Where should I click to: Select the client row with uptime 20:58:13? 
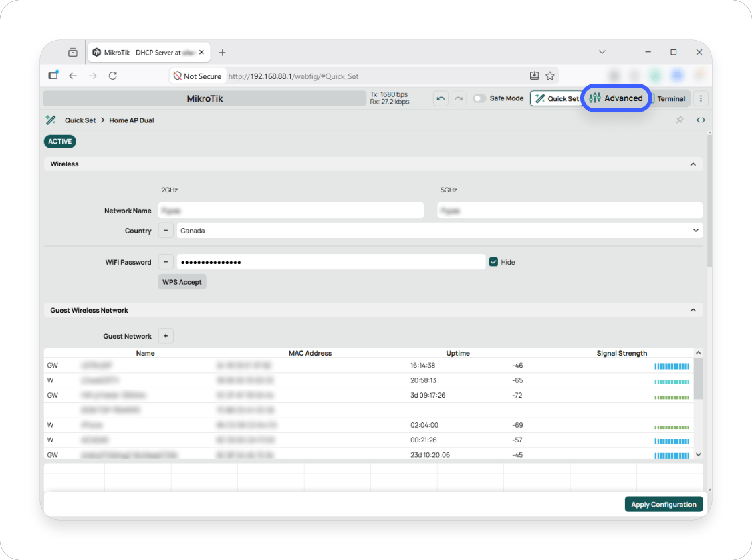[368, 380]
